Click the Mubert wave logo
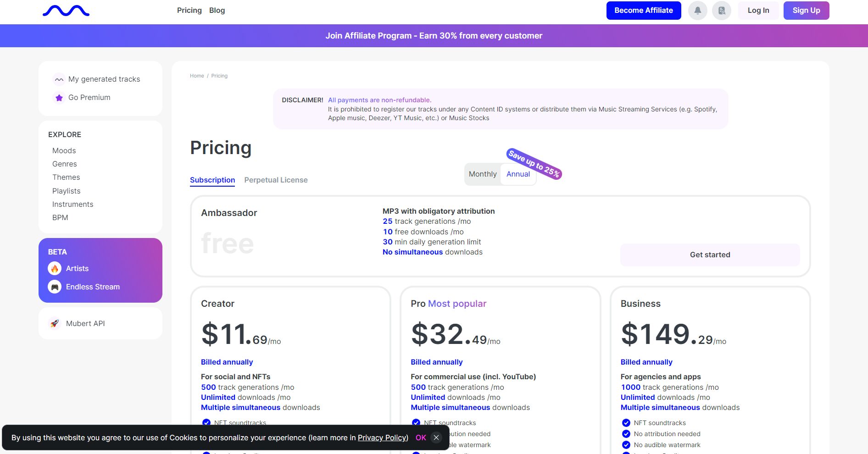868x454 pixels. coord(66,11)
